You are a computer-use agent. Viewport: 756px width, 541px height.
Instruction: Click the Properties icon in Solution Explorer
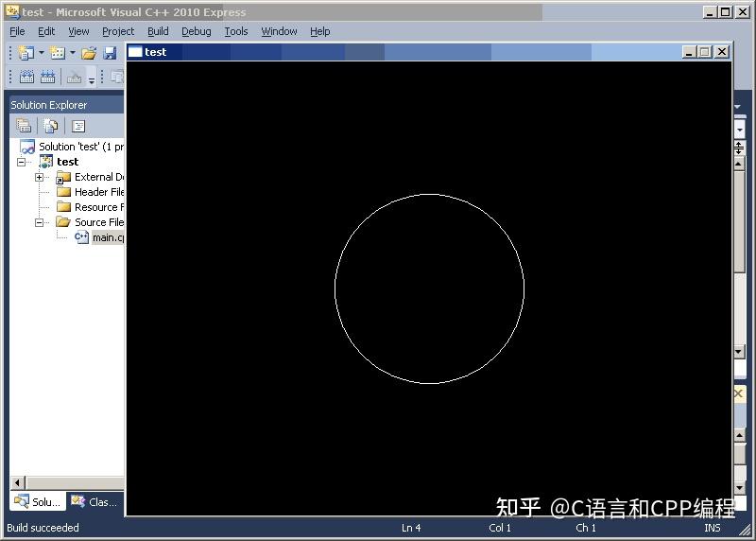[24, 127]
